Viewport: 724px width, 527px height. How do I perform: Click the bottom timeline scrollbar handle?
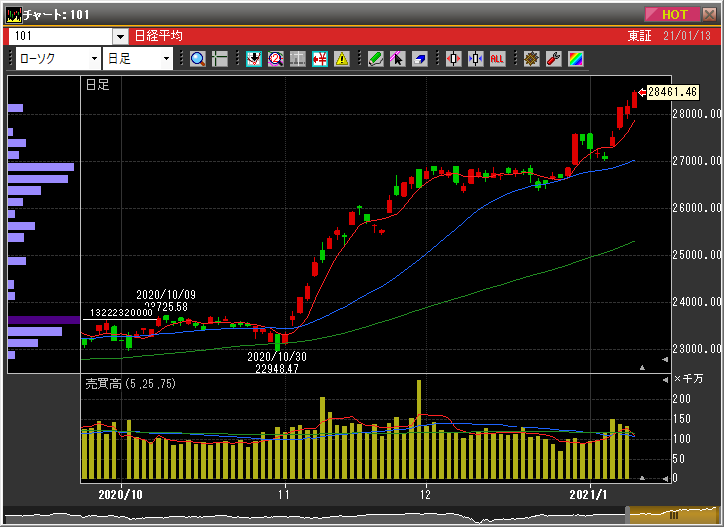pyautogui.click(x=673, y=515)
